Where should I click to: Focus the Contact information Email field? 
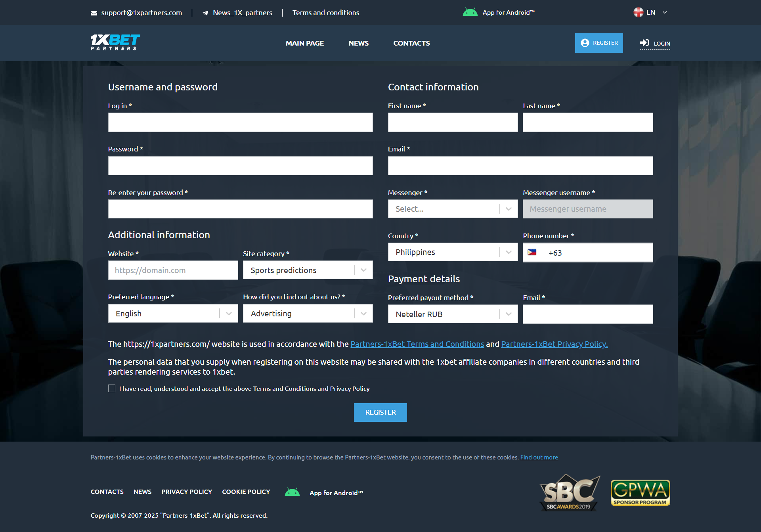[520, 166]
